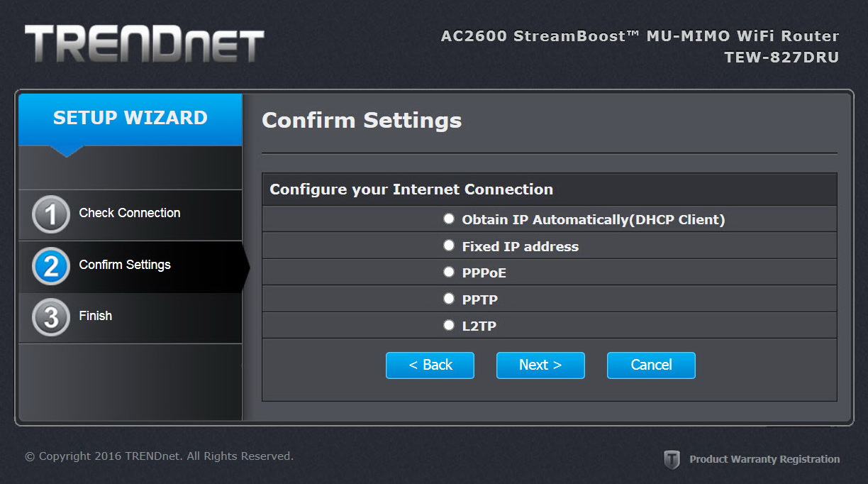Cancel the setup wizard
This screenshot has height=484, width=868.
[651, 365]
